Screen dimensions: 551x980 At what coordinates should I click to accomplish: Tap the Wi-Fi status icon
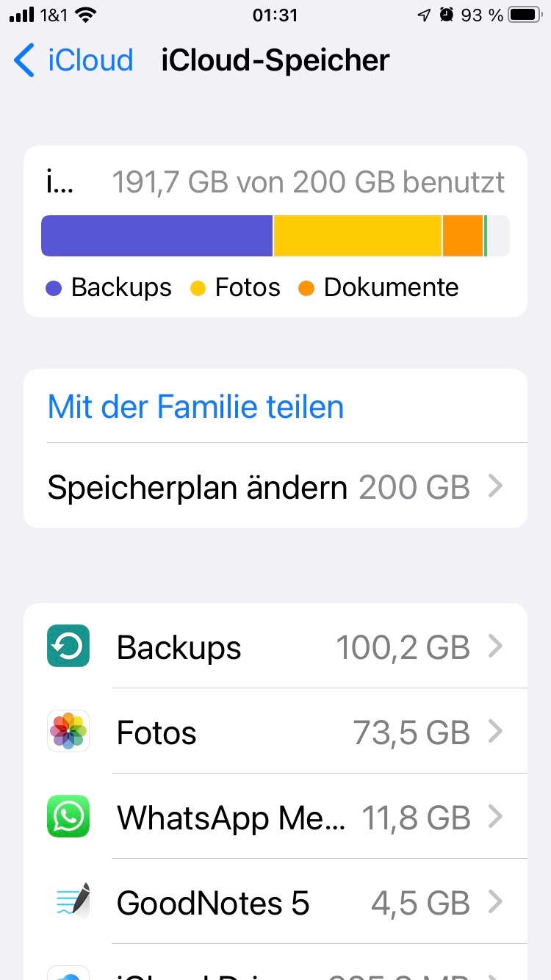coord(87,15)
